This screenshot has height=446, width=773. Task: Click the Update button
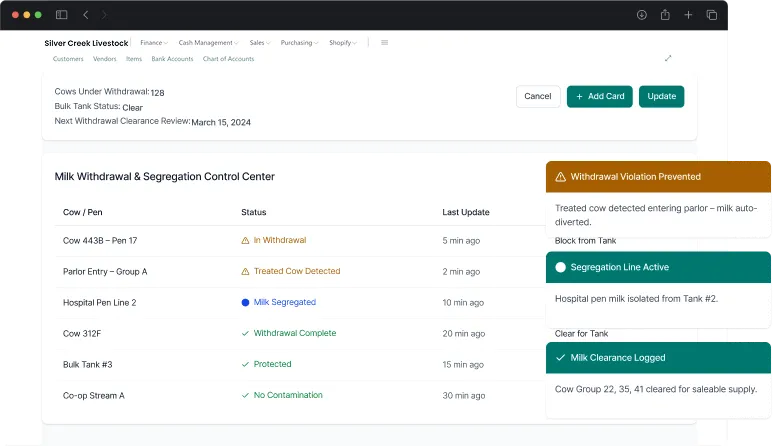coord(661,96)
